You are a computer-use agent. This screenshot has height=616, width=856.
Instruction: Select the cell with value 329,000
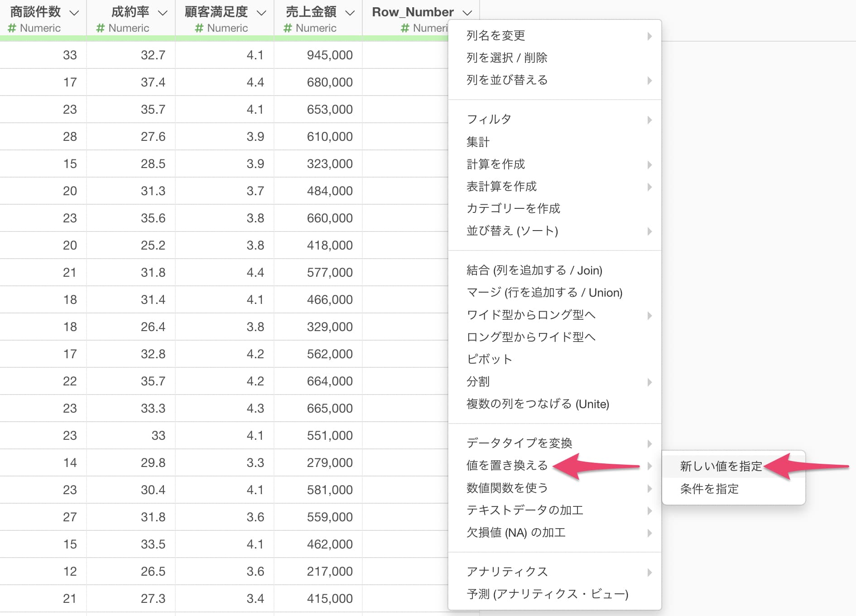(318, 327)
